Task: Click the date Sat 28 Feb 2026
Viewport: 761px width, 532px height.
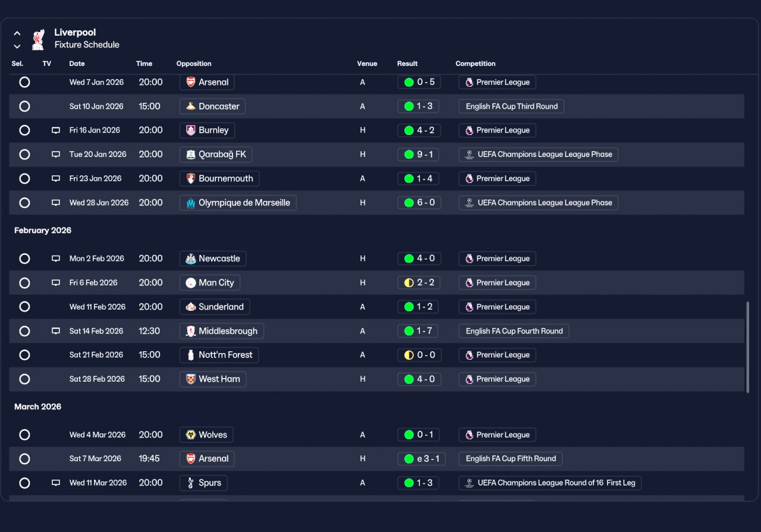Action: tap(97, 379)
